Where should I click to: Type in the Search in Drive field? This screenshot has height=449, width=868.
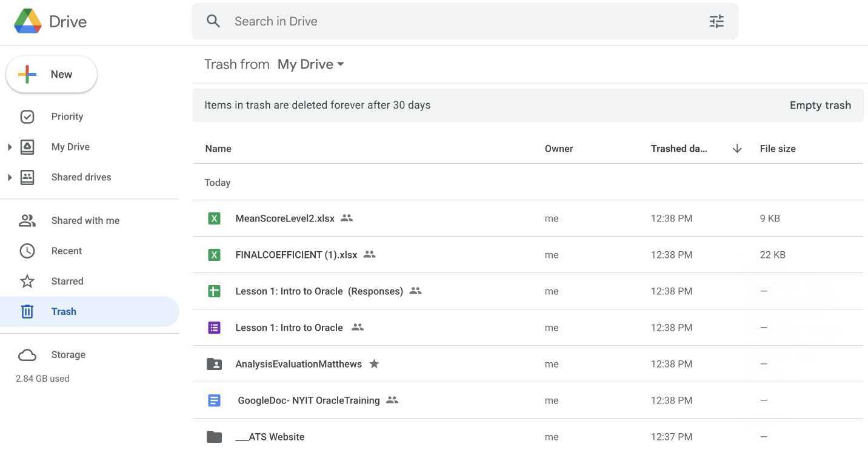(461, 21)
